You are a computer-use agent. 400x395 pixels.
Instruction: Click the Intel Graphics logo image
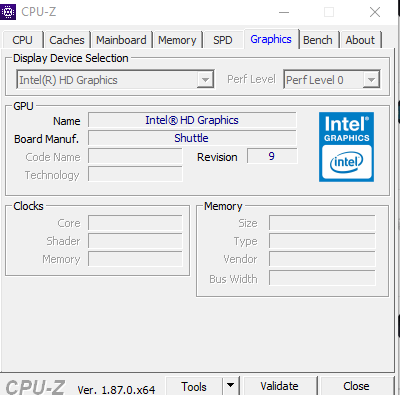coord(346,147)
